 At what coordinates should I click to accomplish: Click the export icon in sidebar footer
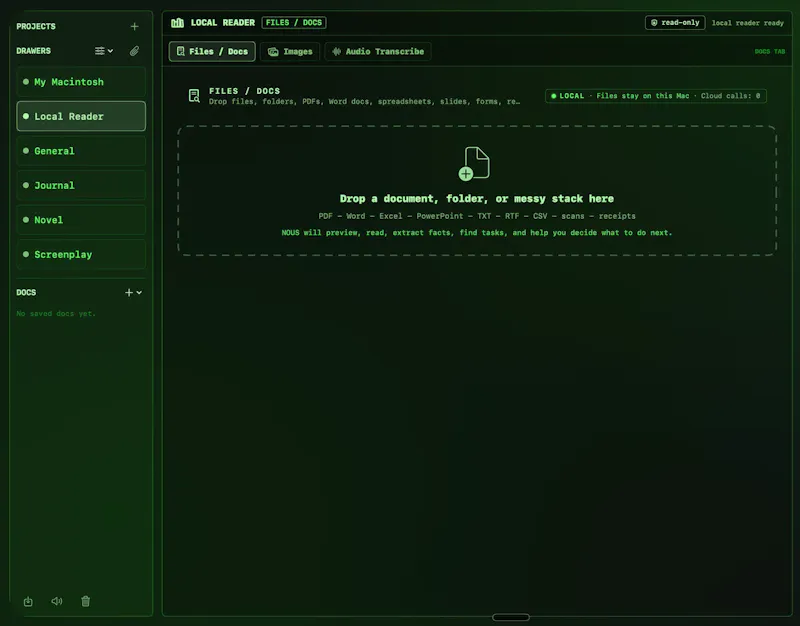pyautogui.click(x=28, y=602)
